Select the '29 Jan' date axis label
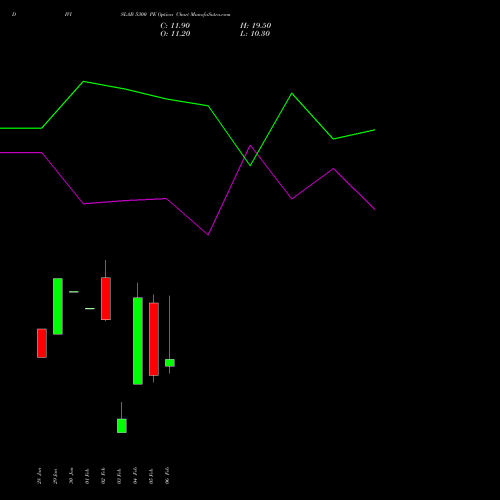Screen dimensions: 500x500 click(x=55, y=476)
